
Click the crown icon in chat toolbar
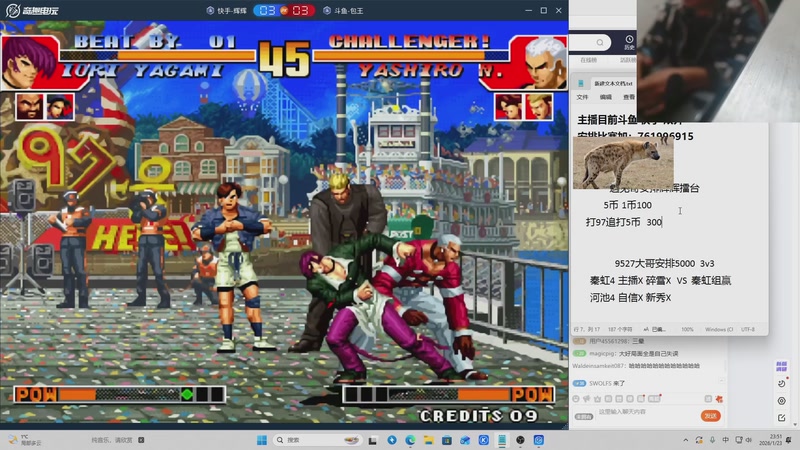click(x=597, y=399)
